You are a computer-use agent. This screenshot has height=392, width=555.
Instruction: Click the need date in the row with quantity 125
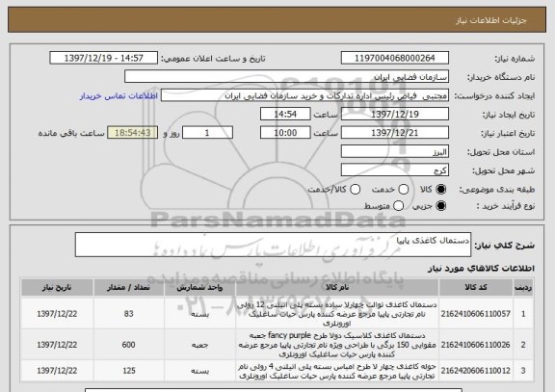[x=58, y=371]
